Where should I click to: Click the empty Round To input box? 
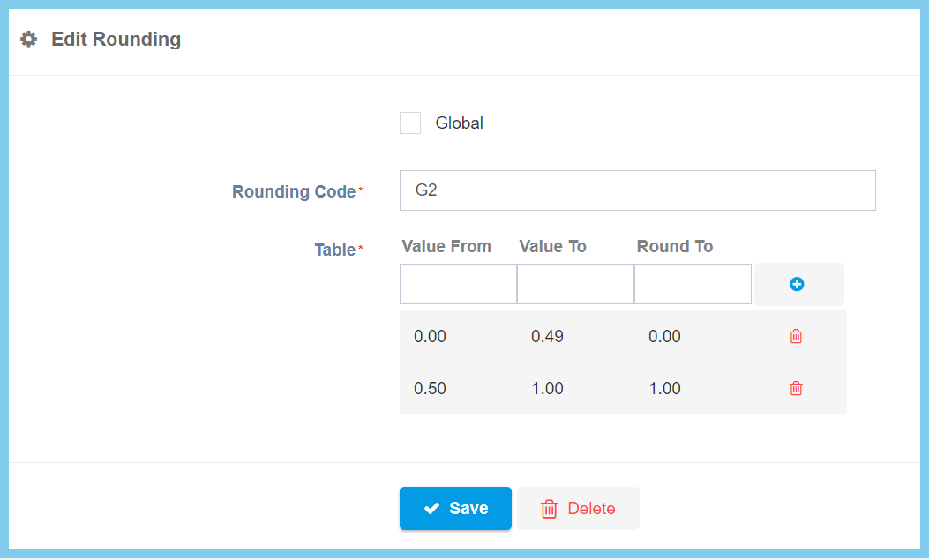(x=693, y=284)
